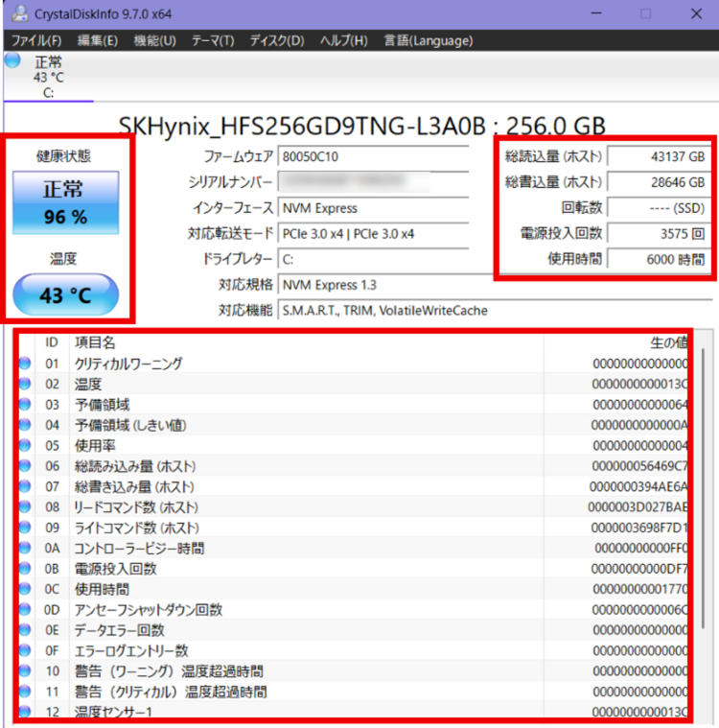The image size is (719, 728).
Task: Click the total host reads value 43137 GB
Action: click(659, 156)
